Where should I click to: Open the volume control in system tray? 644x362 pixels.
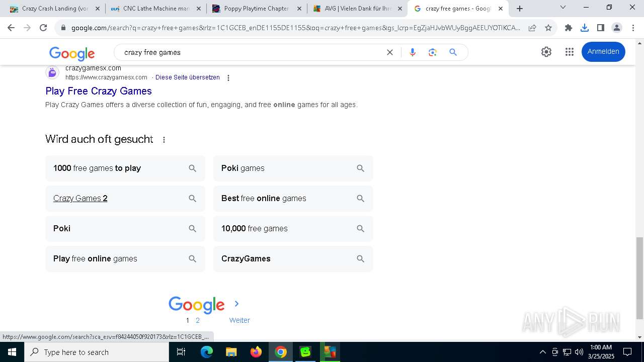579,352
